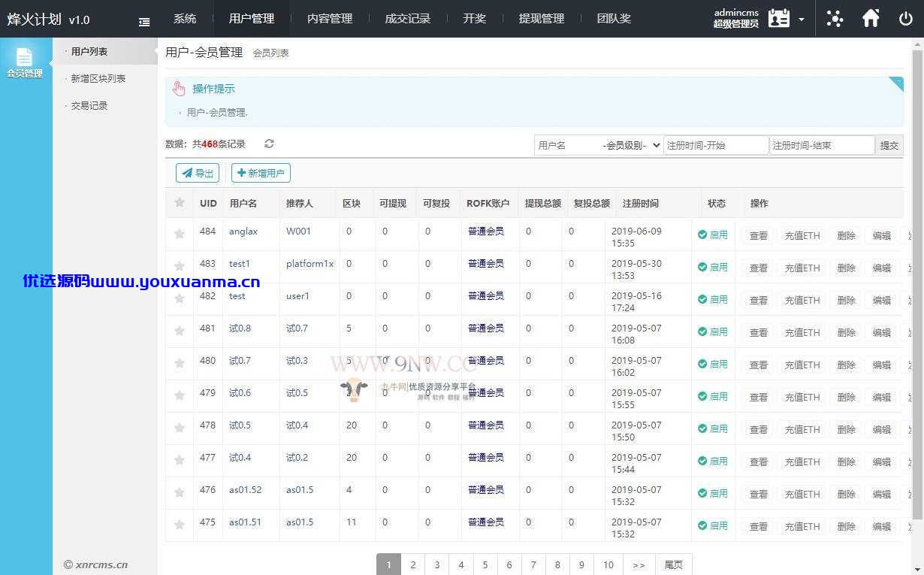Click the vertical page scrollbar
This screenshot has width=924, height=575.
click(x=917, y=286)
